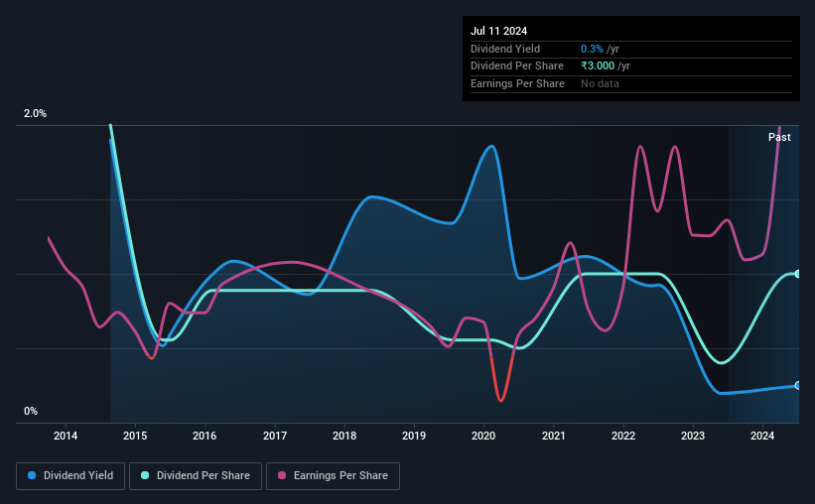Screen dimensions: 815x504
Task: Click the 2024 x-axis label
Action: click(762, 436)
